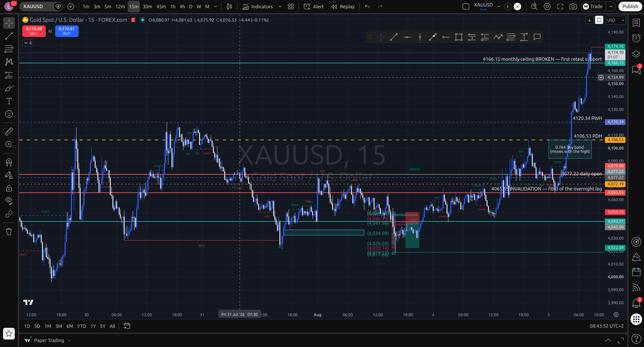Open the alerts clock panel on right
Viewport: 644px width, 347px height.
(636, 38)
